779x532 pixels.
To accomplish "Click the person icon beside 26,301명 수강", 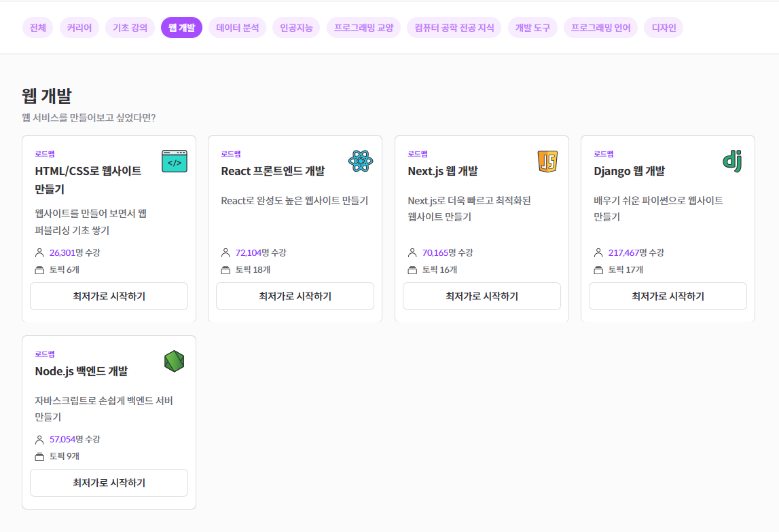I will point(40,252).
